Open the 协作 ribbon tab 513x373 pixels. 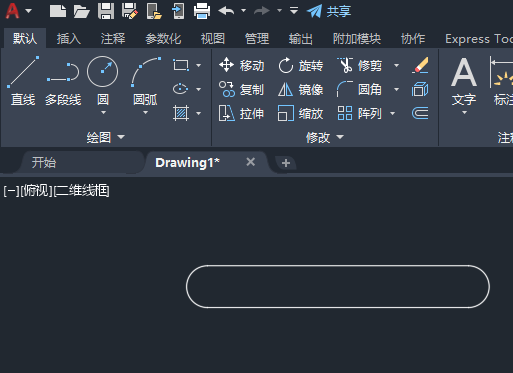coord(413,39)
